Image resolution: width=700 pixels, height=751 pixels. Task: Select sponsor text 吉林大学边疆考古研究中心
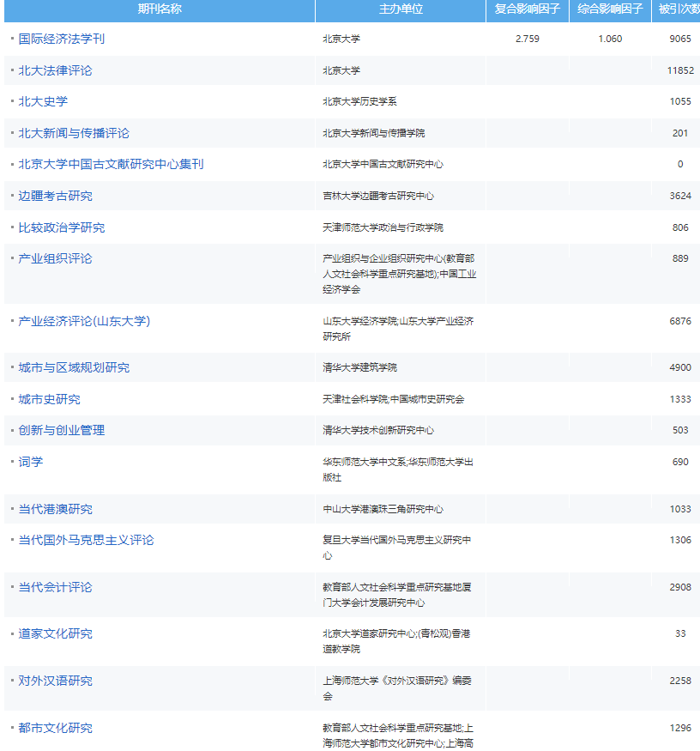coord(378,196)
